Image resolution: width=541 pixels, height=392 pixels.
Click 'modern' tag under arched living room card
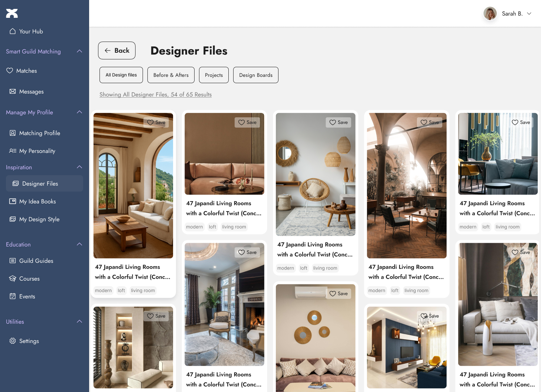coord(103,291)
